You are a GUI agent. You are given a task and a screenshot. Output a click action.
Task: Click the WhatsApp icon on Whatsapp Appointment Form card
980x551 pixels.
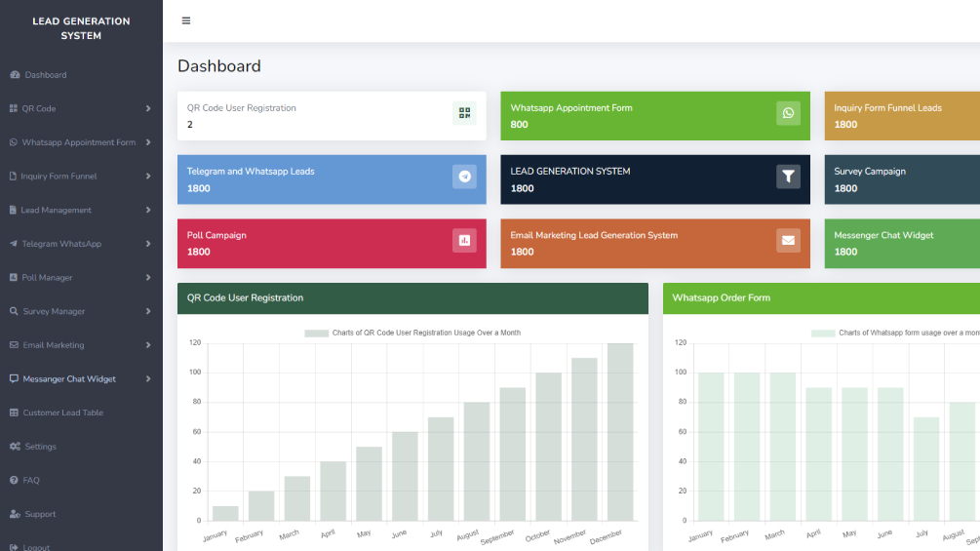788,113
